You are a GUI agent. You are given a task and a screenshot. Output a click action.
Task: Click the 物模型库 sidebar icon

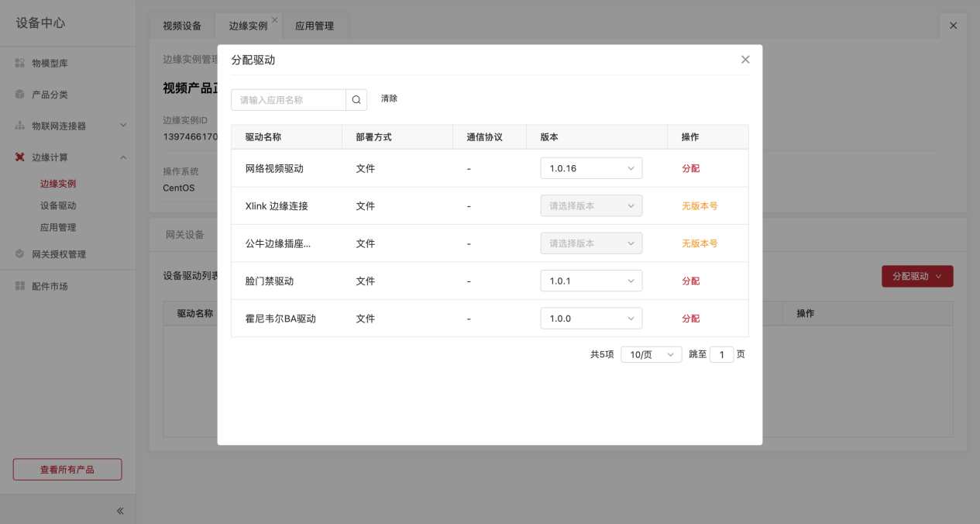(x=20, y=63)
